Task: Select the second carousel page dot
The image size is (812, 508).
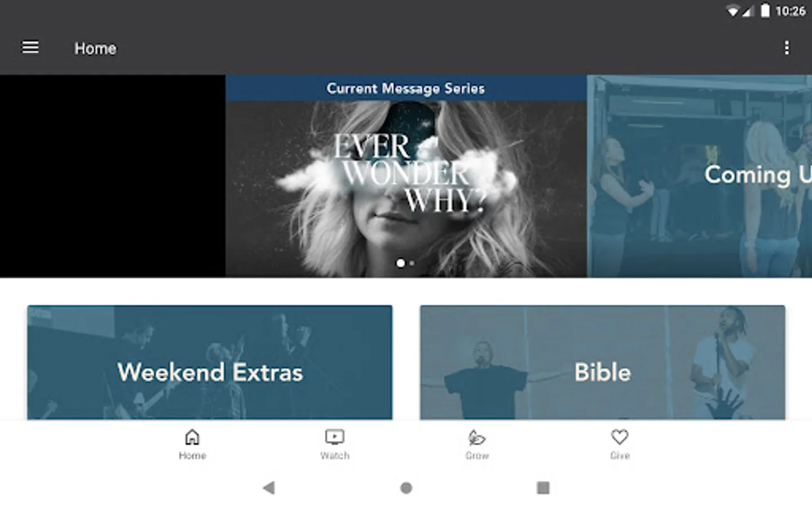Action: pyautogui.click(x=412, y=263)
